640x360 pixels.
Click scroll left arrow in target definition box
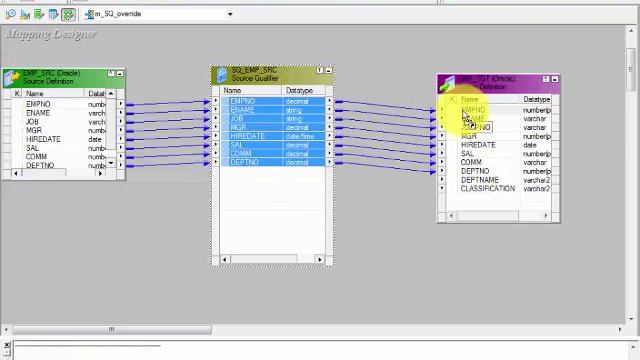pos(451,215)
